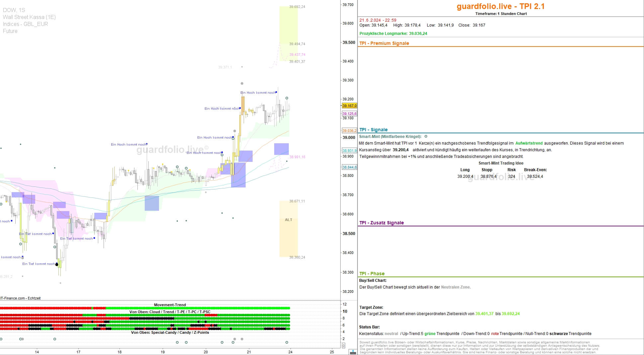Screen dimensions: 644x355
Task: Select the 38.844,8 price axis tag
Action: click(x=349, y=167)
